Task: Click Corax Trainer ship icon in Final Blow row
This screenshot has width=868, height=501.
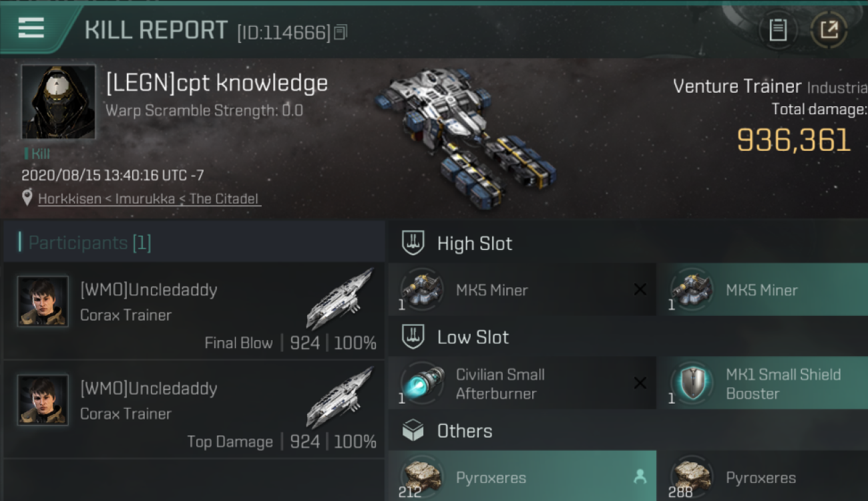Action: pos(340,299)
